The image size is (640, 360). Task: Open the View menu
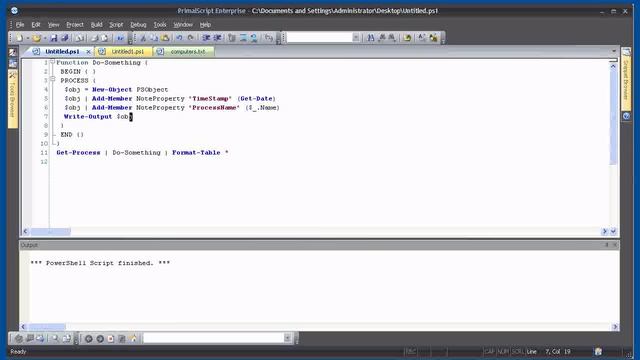tap(53, 25)
